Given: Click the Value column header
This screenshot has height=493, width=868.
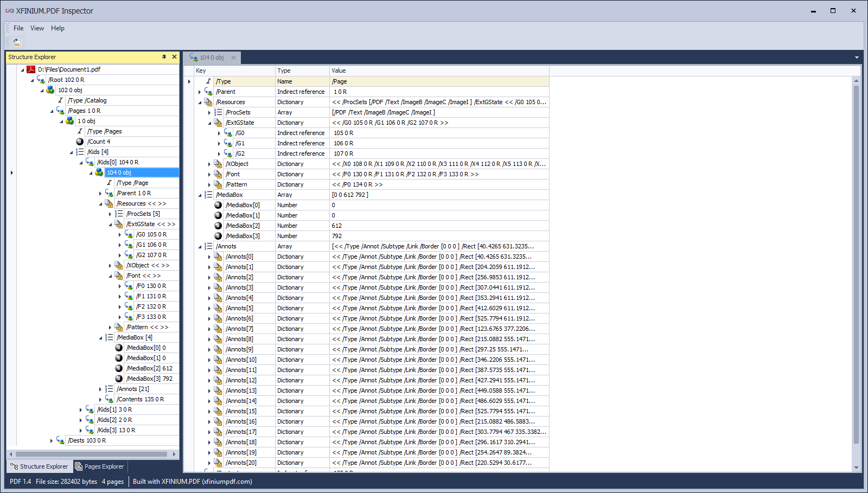Looking at the screenshot, I should [339, 71].
